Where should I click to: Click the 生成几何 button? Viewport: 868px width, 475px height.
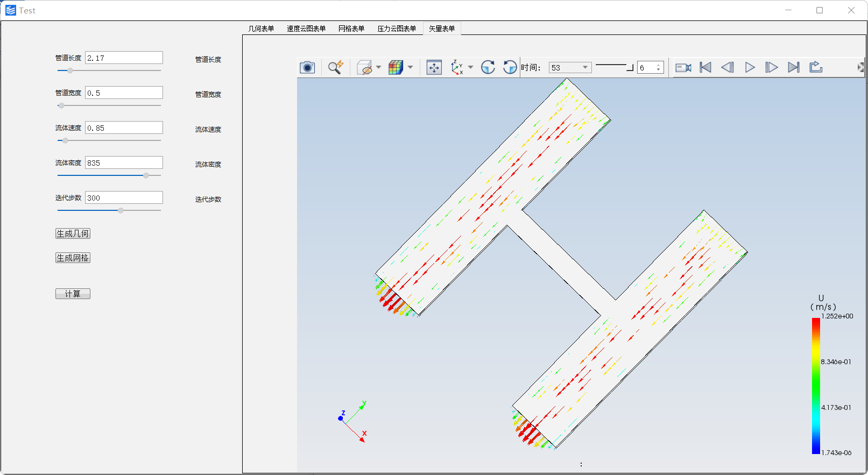(x=73, y=233)
